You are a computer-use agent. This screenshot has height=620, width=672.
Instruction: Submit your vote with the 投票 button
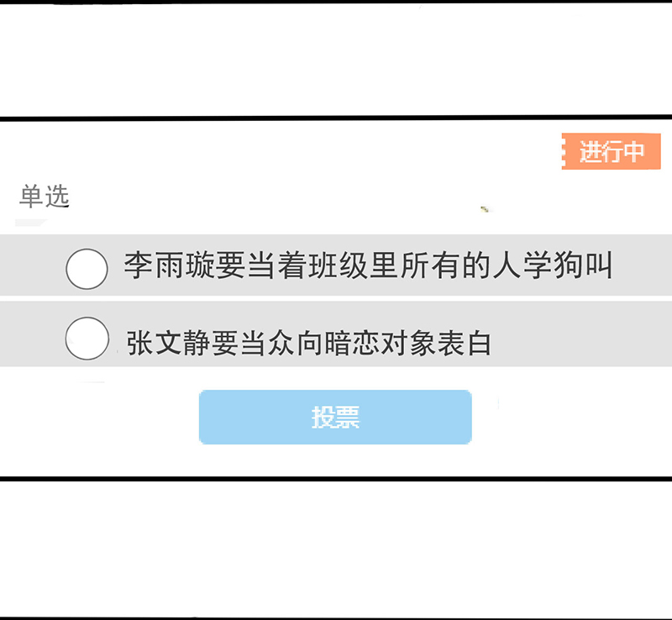pos(334,416)
